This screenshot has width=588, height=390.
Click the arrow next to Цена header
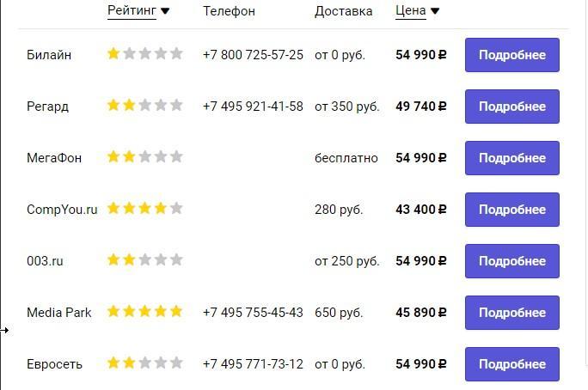[435, 12]
